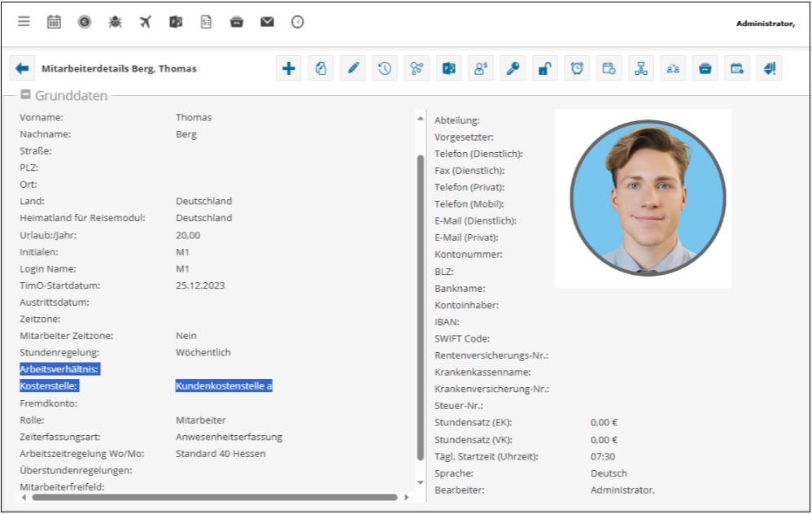Open the calendar icon in top bar

pos(54,22)
